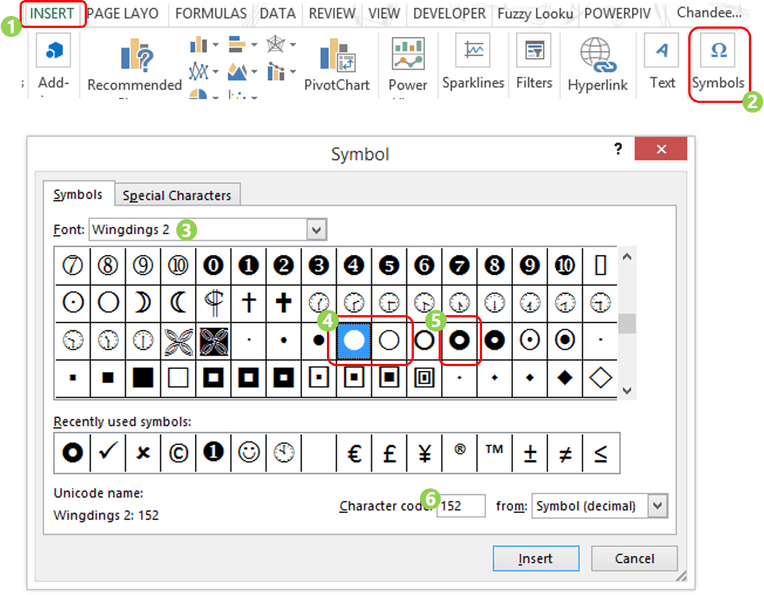This screenshot has width=764, height=595.
Task: Select the black circled 10 symbol
Action: 565,266
